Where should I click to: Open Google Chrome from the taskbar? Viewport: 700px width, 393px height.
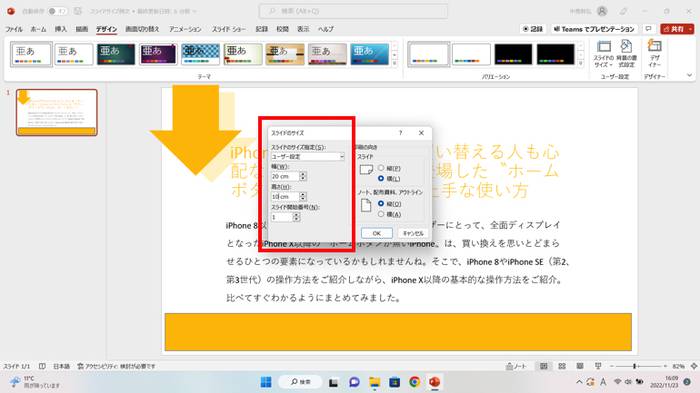415,382
